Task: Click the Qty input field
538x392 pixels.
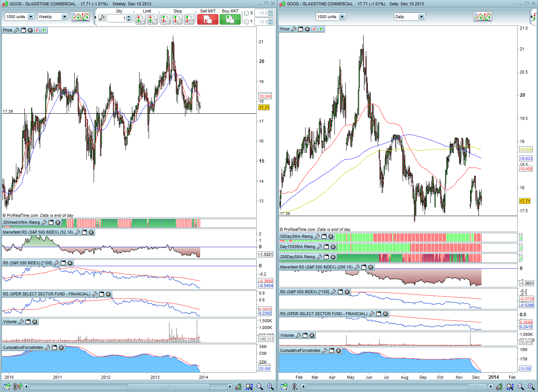Action: point(116,18)
